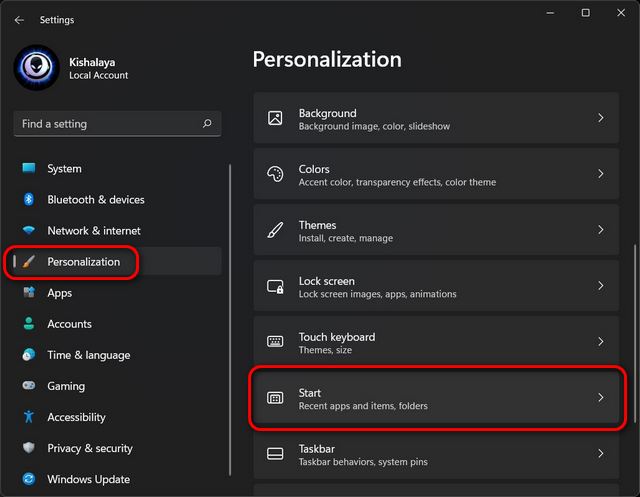Open the Kishalaya user profile avatar
640x497 pixels.
pyautogui.click(x=37, y=67)
